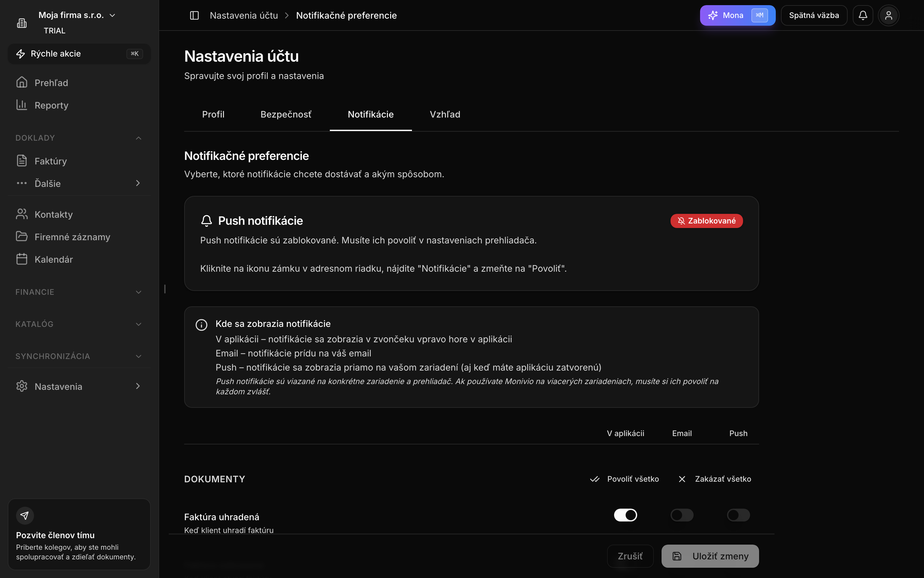924x578 pixels.
Task: Click the Zrušiť button
Action: [x=630, y=556]
